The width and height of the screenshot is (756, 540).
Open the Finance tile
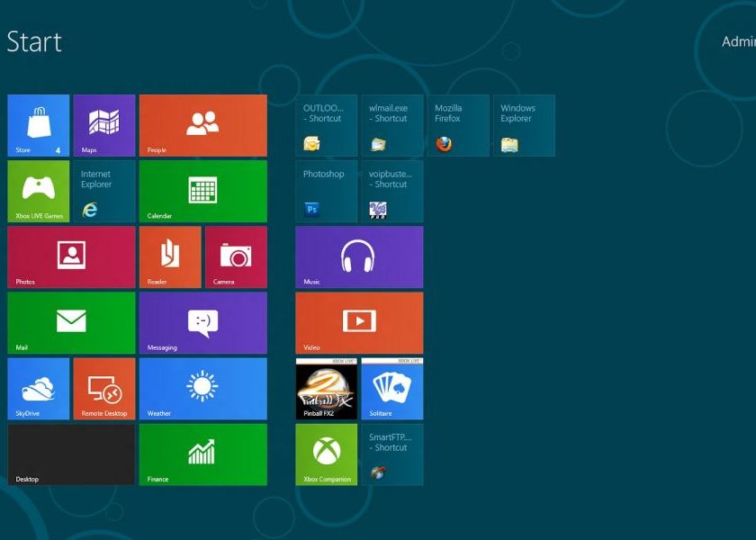(202, 454)
